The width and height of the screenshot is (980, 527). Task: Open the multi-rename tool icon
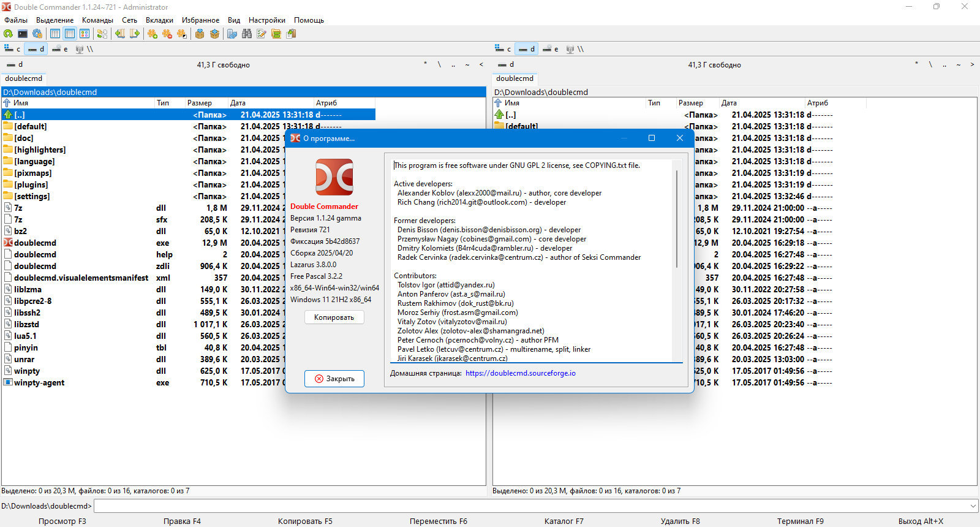(x=262, y=34)
